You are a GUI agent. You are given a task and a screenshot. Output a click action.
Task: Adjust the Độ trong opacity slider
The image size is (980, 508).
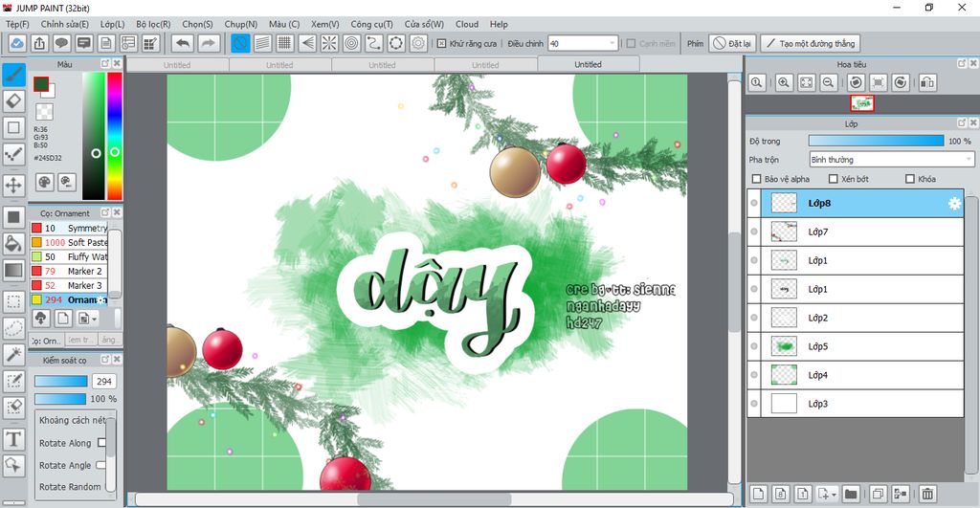tap(877, 141)
